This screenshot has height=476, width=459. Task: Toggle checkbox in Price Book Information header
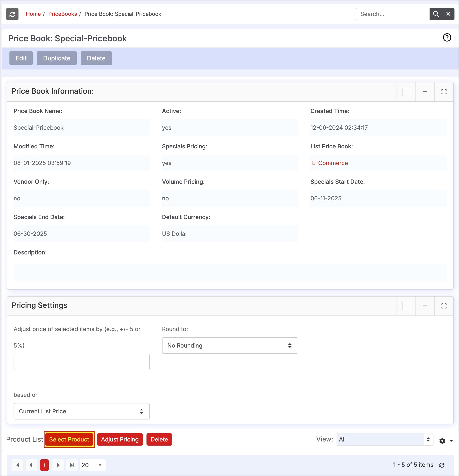pyautogui.click(x=406, y=92)
